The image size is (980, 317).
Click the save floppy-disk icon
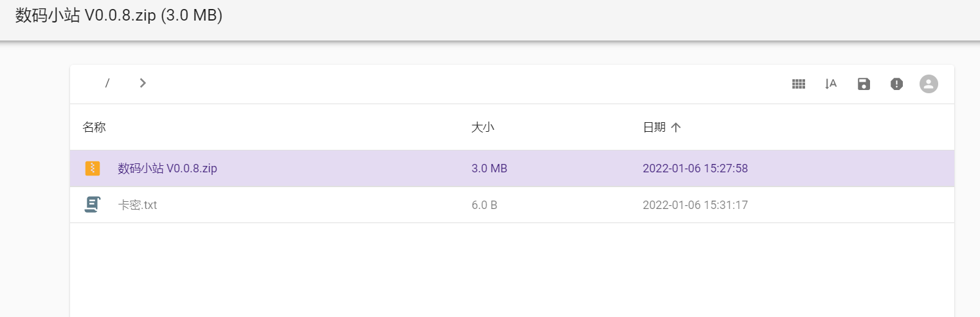coord(864,84)
